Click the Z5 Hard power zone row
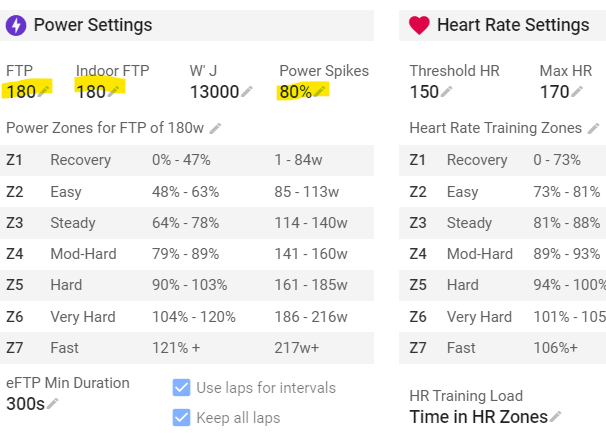Image resolution: width=606 pixels, height=433 pixels. point(187,285)
